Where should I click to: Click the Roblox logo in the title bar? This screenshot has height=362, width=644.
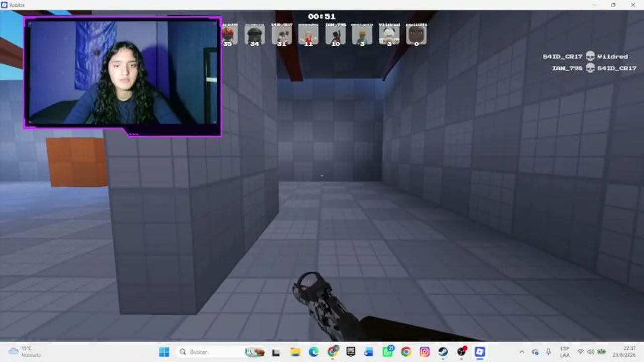pyautogui.click(x=4, y=5)
